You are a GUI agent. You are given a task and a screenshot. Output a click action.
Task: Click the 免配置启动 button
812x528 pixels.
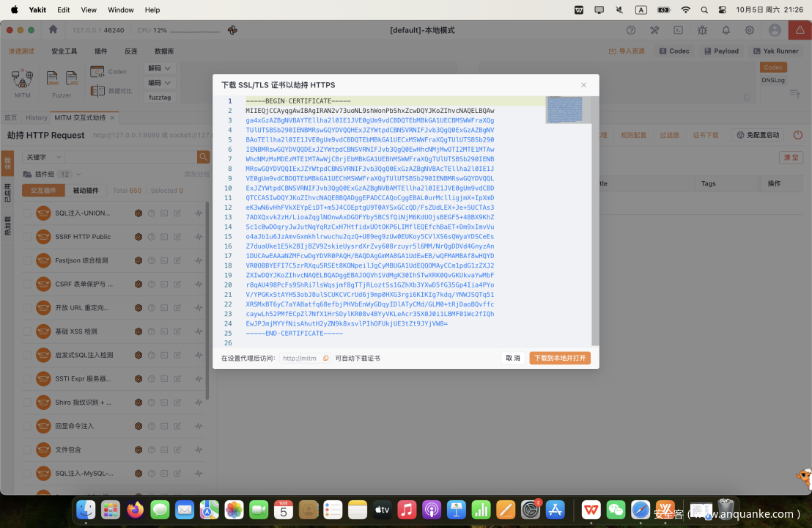(759, 135)
